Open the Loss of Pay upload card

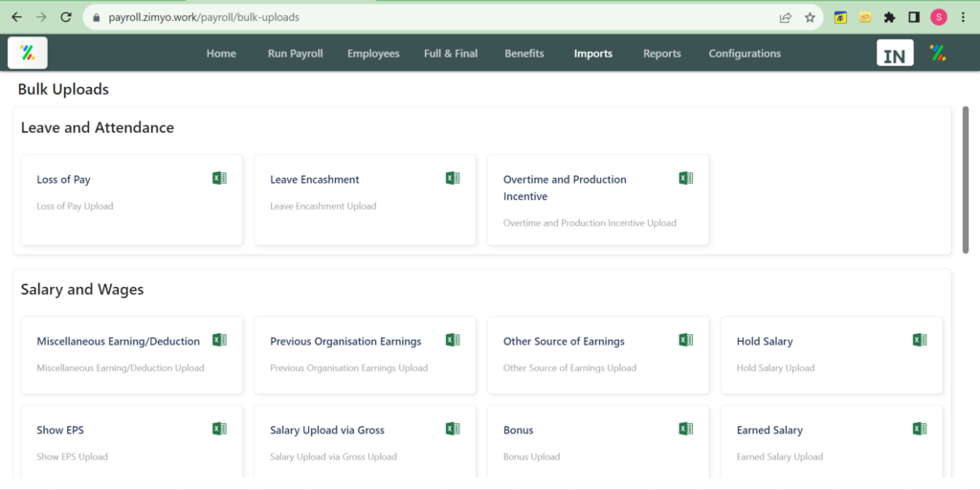132,200
